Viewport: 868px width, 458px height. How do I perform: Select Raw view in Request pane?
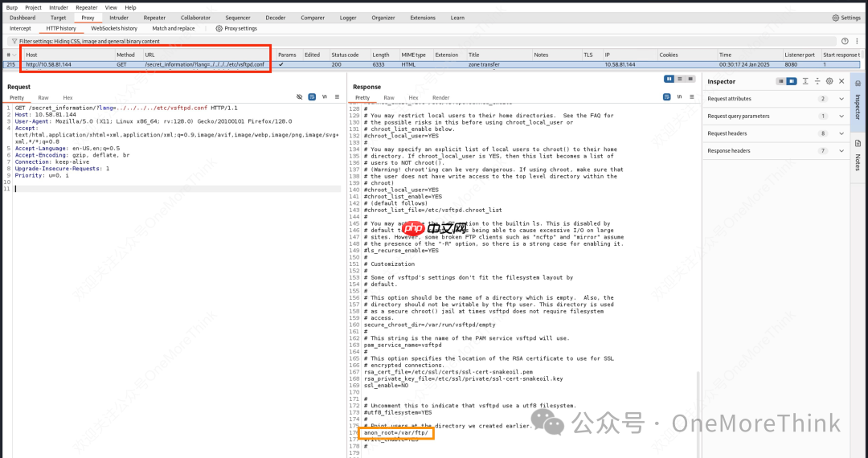43,97
